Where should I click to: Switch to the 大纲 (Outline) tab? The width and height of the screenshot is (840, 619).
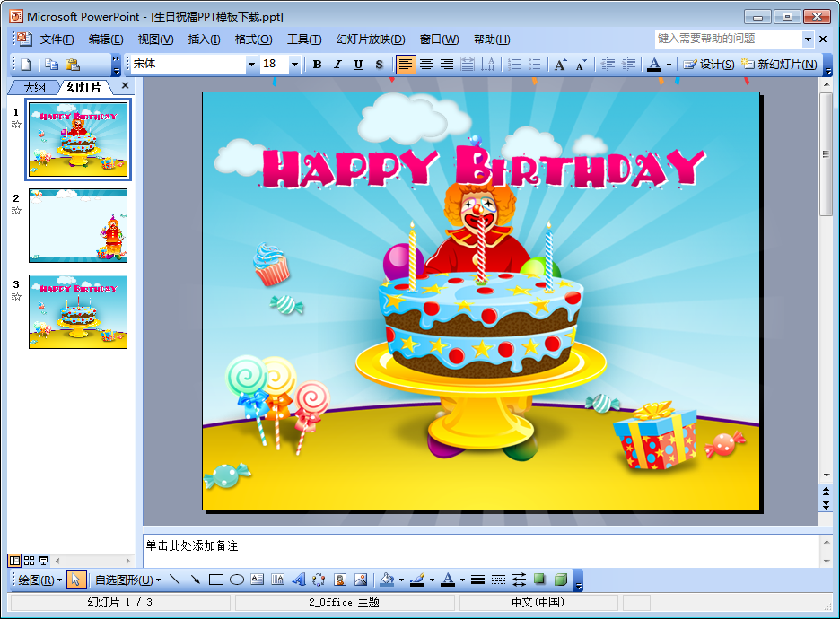click(x=34, y=87)
